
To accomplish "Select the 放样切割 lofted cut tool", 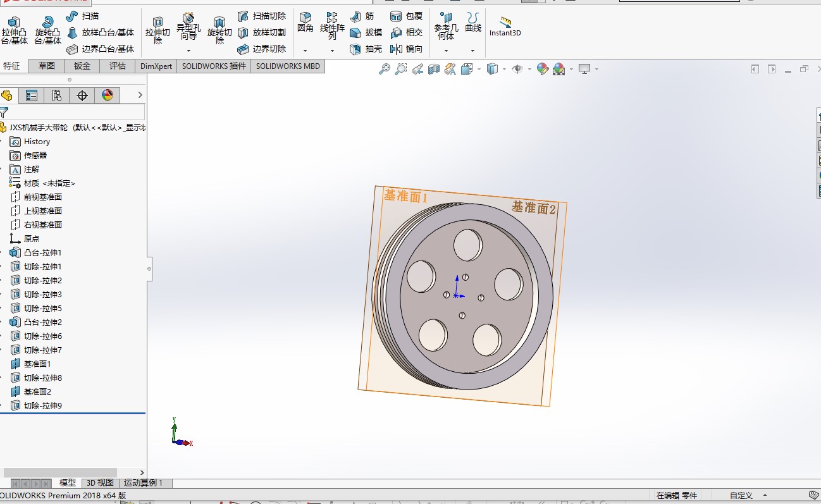I will (262, 32).
